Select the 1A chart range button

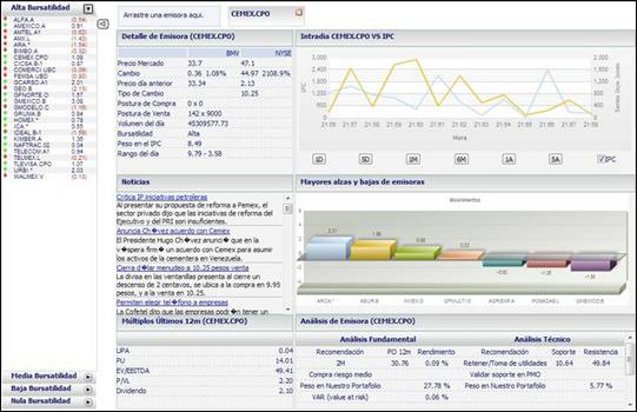[x=509, y=159]
